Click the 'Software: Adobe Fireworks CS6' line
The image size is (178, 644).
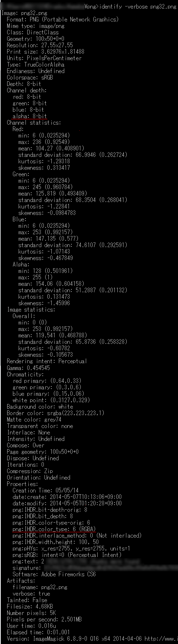point(54,574)
